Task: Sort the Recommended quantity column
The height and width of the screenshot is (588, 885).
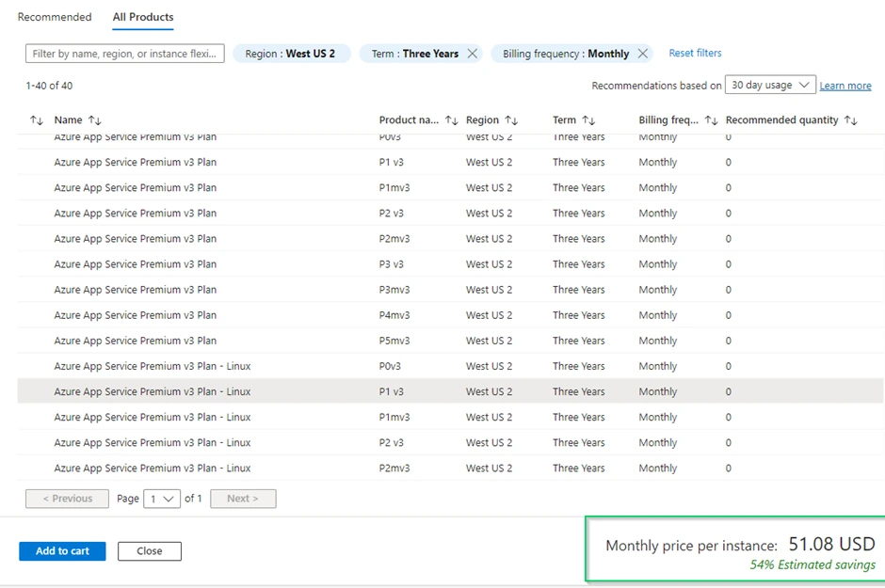Action: [852, 120]
